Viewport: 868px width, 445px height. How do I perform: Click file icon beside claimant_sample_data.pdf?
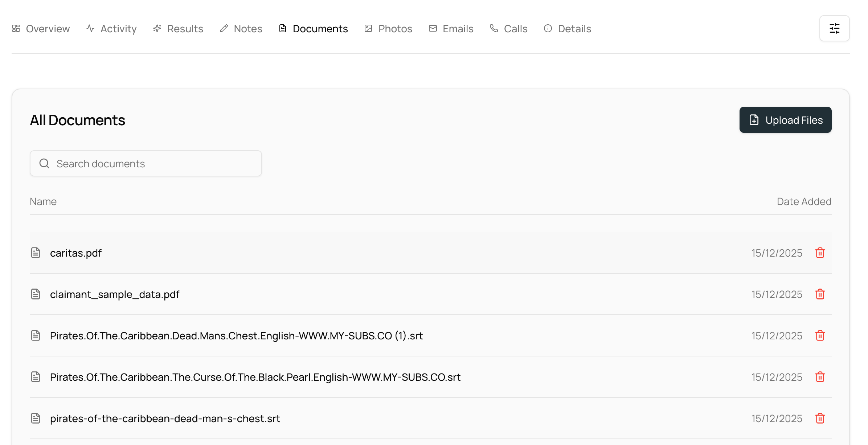click(36, 294)
